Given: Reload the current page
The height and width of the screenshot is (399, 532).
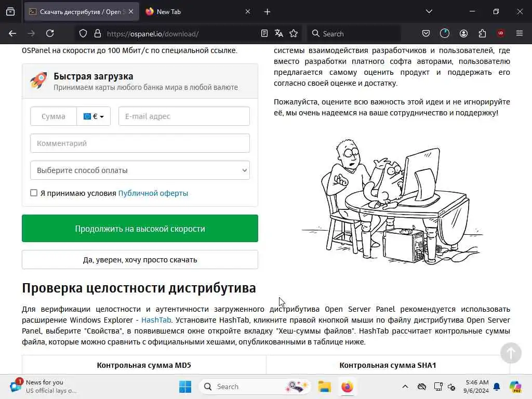Looking at the screenshot, I should (x=50, y=33).
